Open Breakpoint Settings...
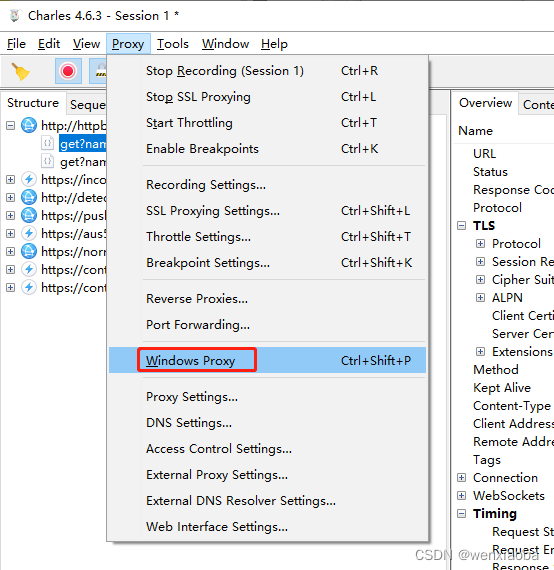This screenshot has width=554, height=570. pyautogui.click(x=267, y=263)
